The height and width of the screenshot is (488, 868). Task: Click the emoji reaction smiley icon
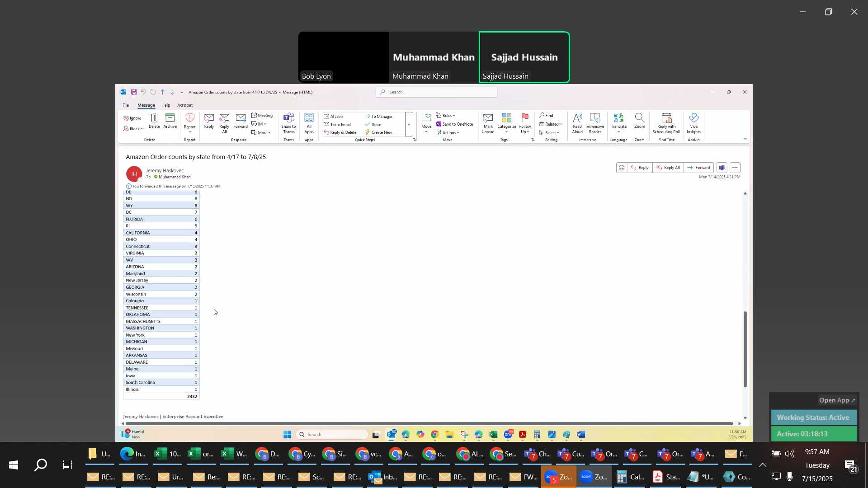pos(622,168)
